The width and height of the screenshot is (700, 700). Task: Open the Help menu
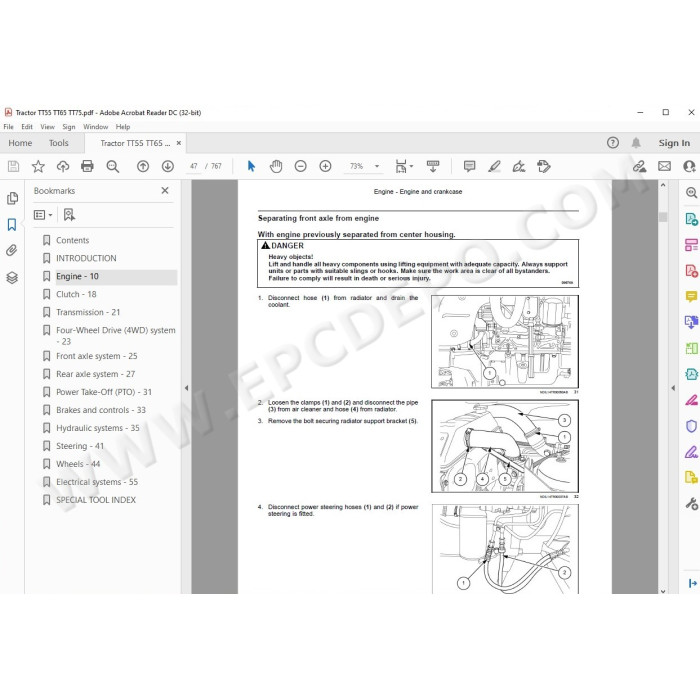(x=123, y=127)
